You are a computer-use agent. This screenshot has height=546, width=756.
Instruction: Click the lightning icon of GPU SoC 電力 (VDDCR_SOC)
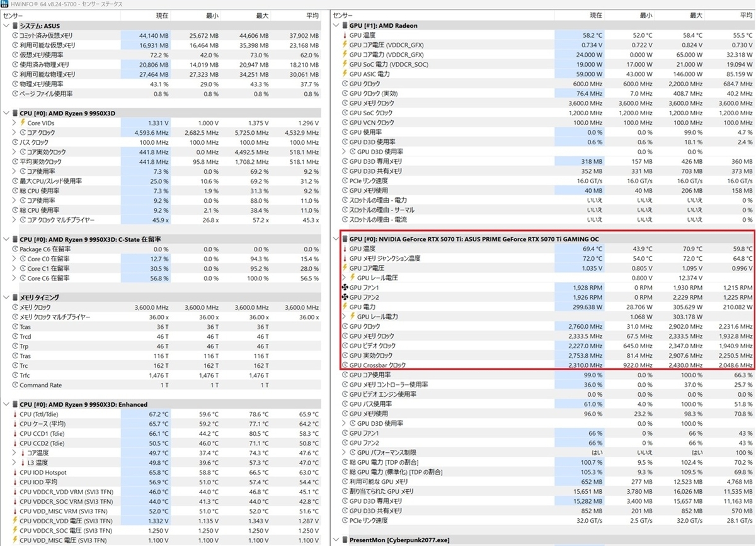point(344,64)
